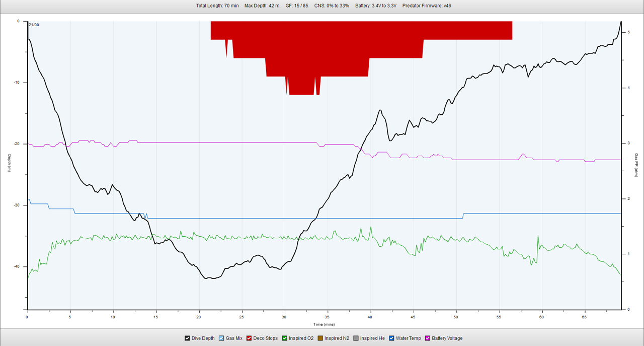Image resolution: width=644 pixels, height=346 pixels.
Task: Toggle the Water Temp blue checkbox
Action: (x=391, y=338)
